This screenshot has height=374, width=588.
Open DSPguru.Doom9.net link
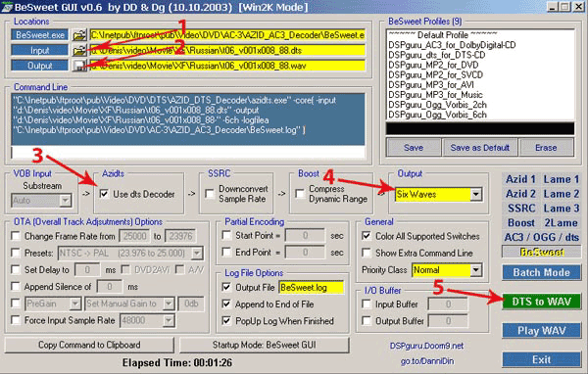(x=426, y=346)
